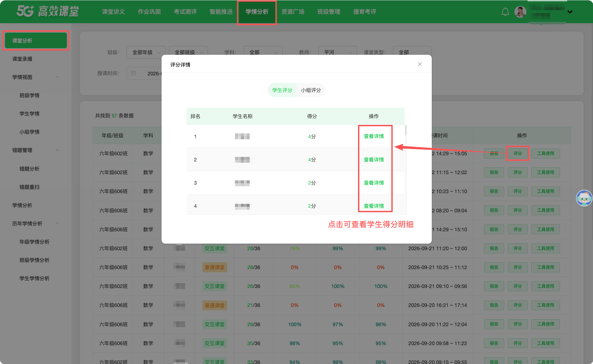Click 工具使用 for the 10:23 ~ 11:10 class
593x364 pixels.
pos(546,191)
